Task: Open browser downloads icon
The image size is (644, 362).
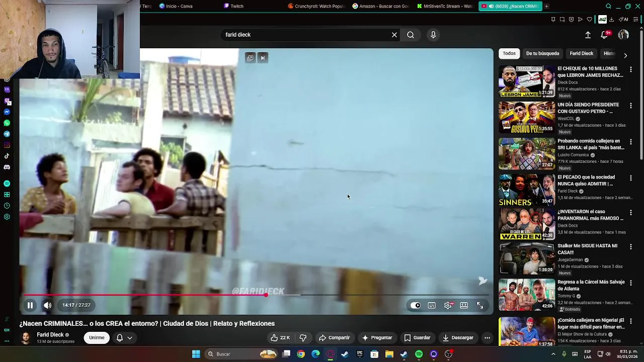Action: pyautogui.click(x=611, y=20)
